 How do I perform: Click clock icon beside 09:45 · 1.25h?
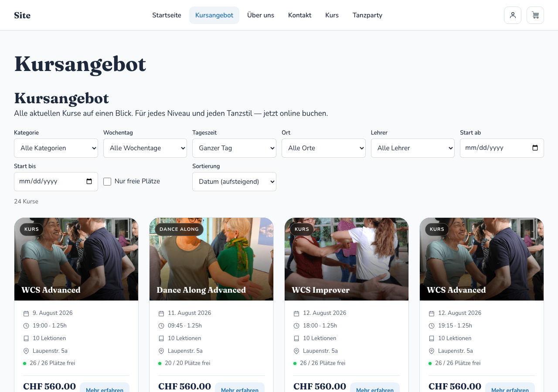point(161,326)
